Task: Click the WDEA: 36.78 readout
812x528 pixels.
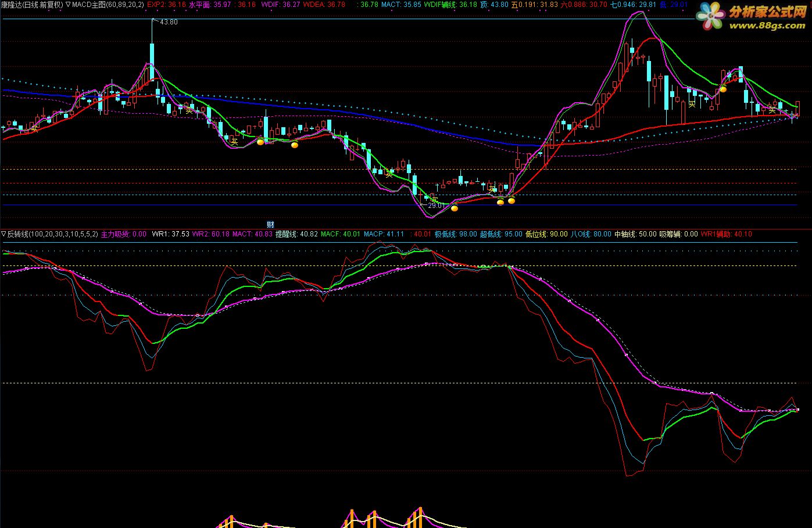Action: click(324, 4)
